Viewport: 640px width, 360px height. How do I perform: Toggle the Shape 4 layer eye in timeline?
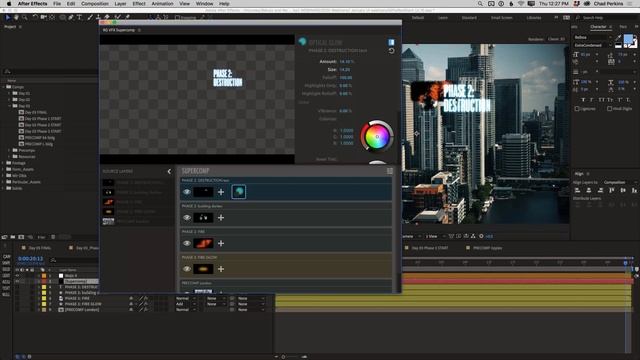(x=17, y=276)
